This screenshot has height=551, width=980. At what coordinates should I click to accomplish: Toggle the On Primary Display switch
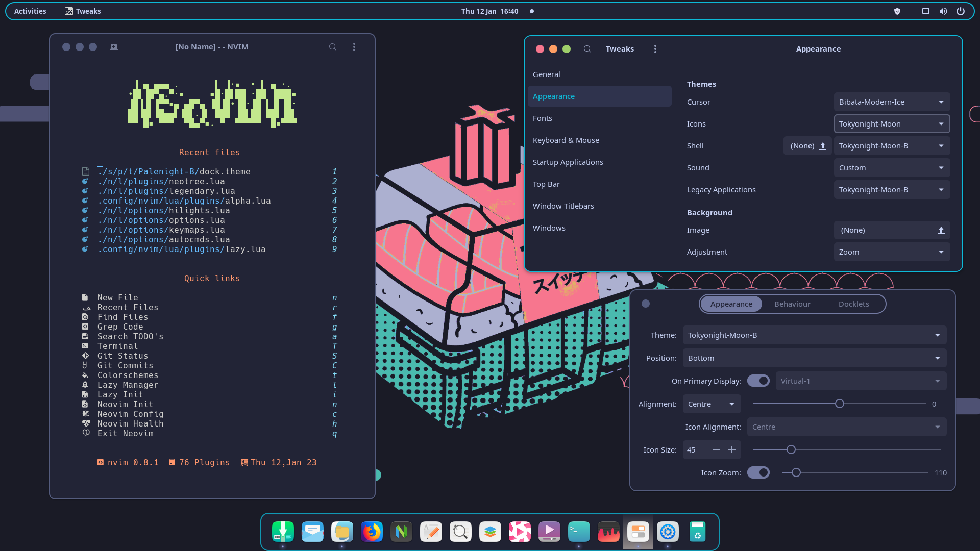(x=758, y=381)
